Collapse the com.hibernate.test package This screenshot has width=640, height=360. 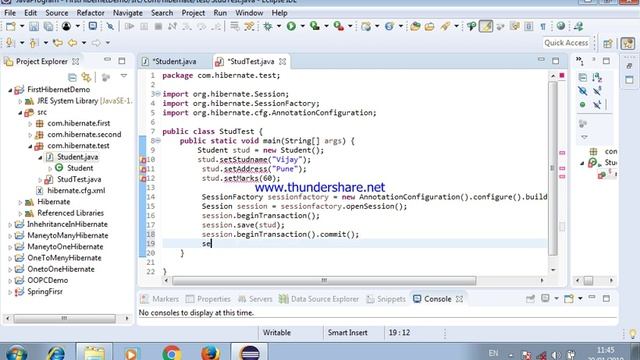[x=30, y=146]
